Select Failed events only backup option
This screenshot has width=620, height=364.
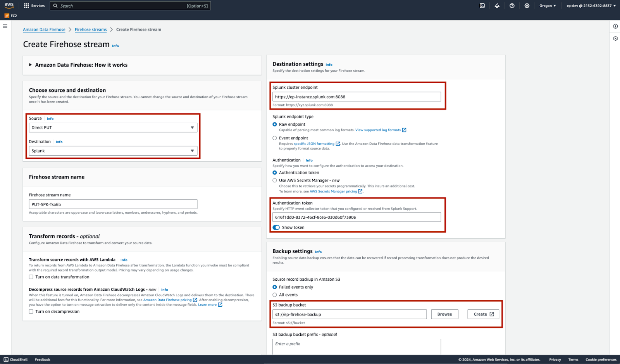coord(275,287)
